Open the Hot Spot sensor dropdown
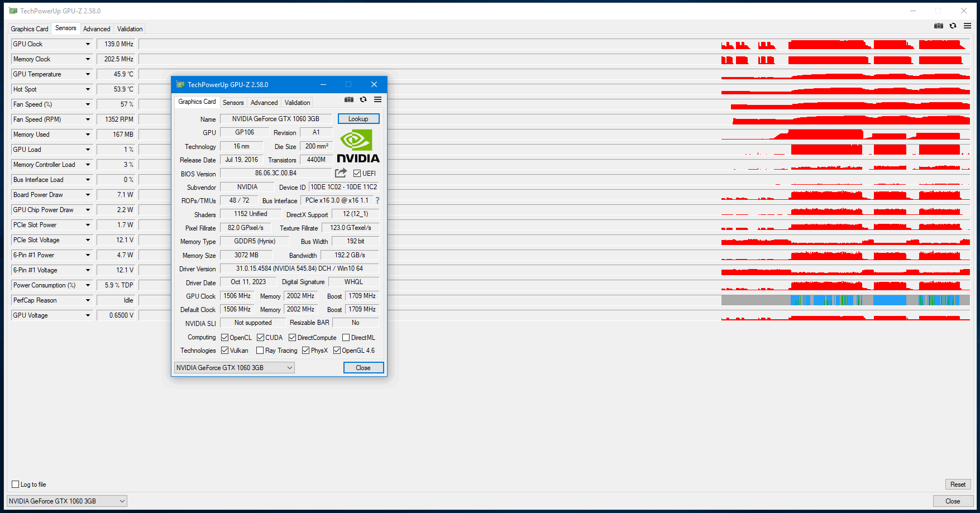The image size is (980, 513). (x=88, y=89)
